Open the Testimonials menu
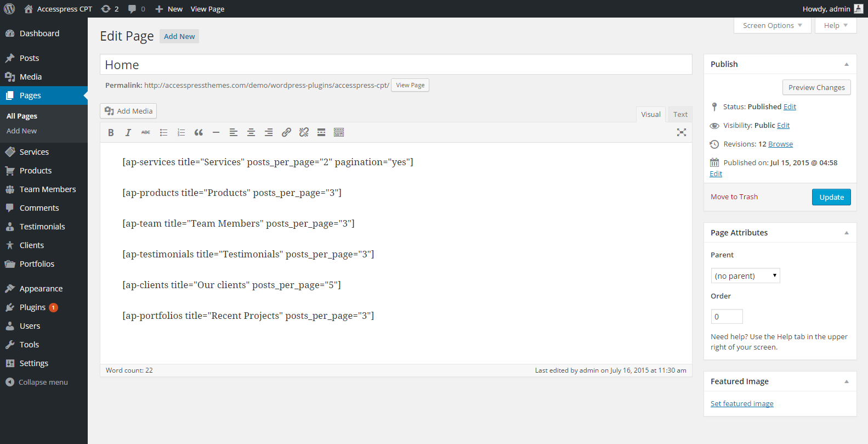Image resolution: width=868 pixels, height=444 pixels. click(44, 227)
